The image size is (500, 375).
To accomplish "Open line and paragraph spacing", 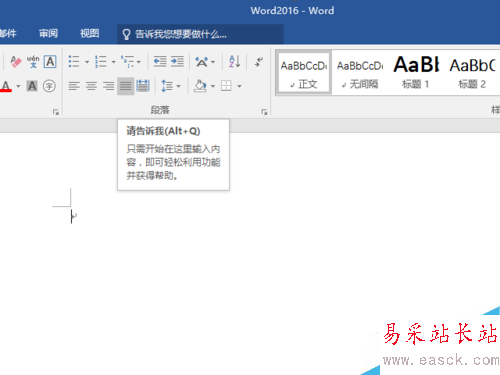I will tap(167, 86).
